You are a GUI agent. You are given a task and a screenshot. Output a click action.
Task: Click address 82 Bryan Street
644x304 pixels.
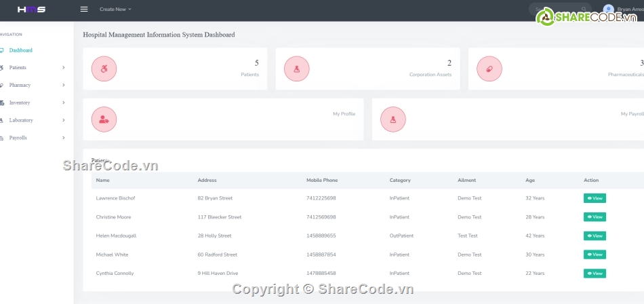point(215,198)
